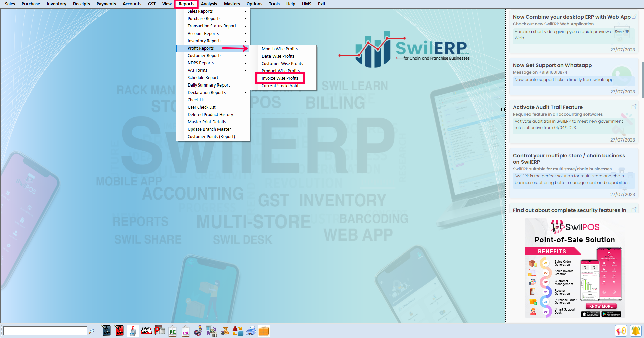Click the printer toolbar icon

click(251, 331)
